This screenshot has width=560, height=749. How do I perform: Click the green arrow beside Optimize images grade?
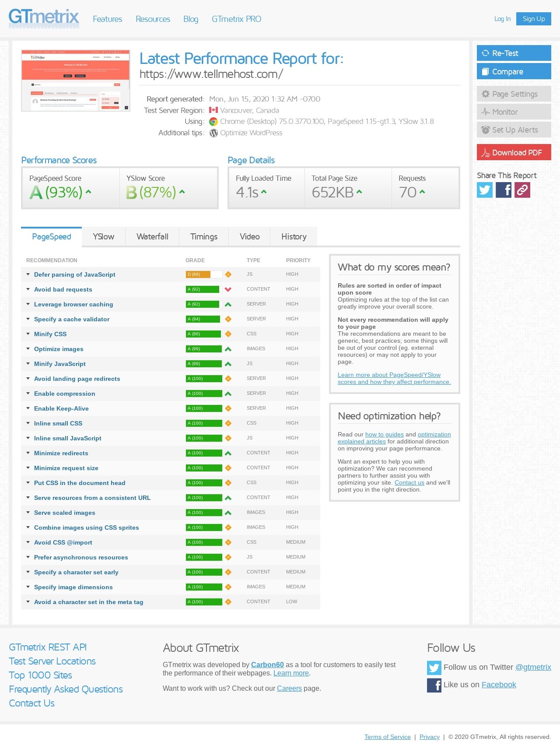(x=228, y=349)
